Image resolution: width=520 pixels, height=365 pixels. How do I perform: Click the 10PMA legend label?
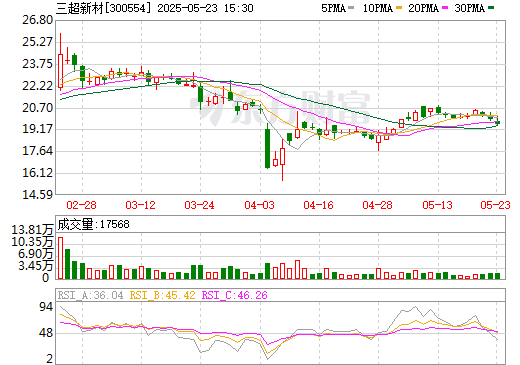(377, 8)
